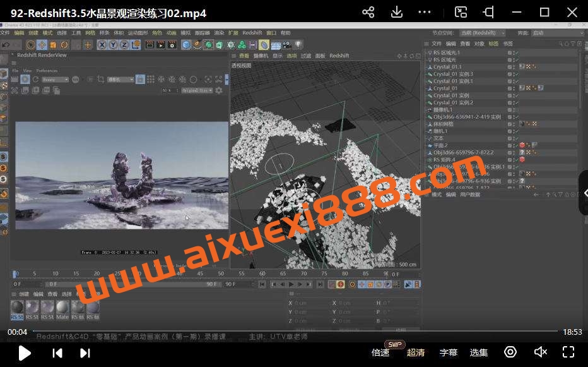Change video quality via 超清

pos(416,352)
